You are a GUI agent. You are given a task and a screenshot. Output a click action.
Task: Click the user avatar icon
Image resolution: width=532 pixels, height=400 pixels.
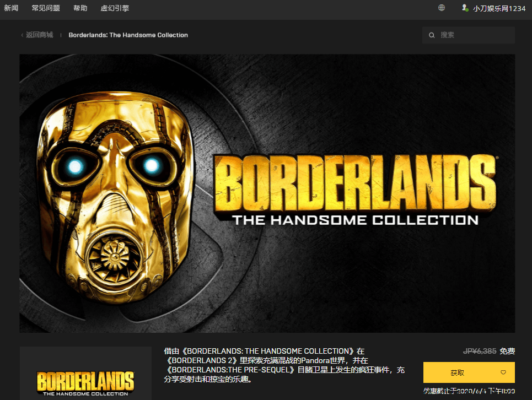point(465,8)
